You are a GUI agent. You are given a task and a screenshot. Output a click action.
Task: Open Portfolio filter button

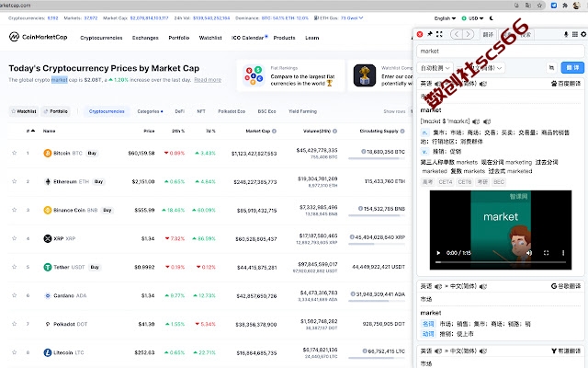[55, 111]
